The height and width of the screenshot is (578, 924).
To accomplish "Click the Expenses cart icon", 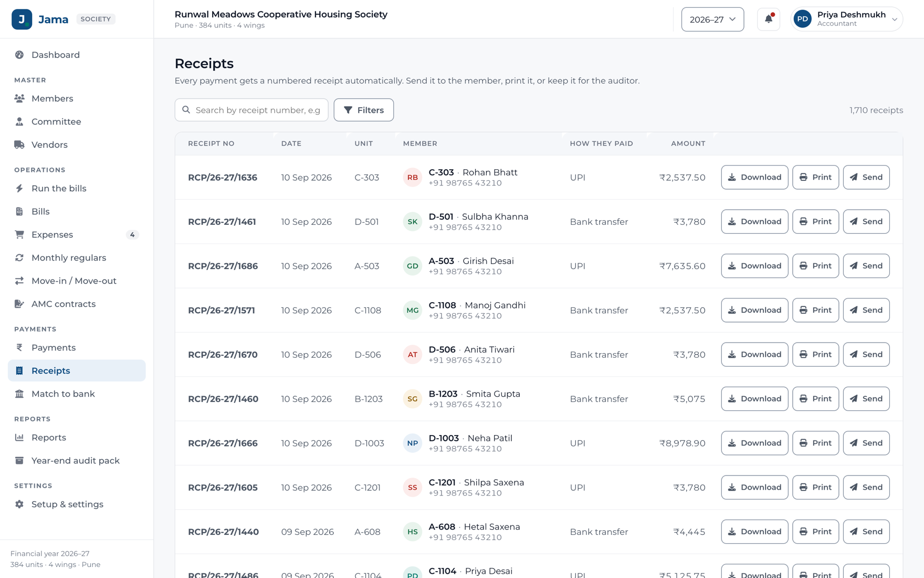I will [19, 234].
